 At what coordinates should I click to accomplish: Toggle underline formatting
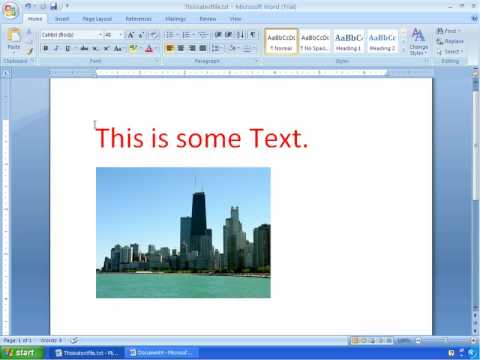point(68,49)
